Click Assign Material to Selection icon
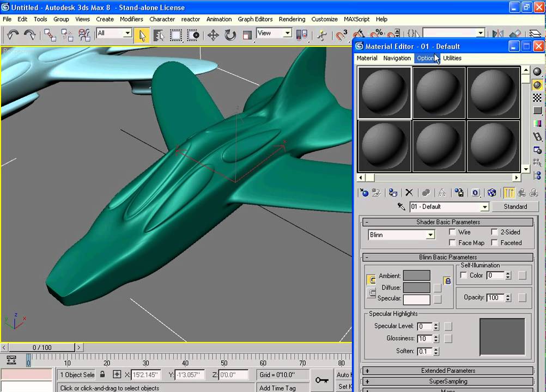This screenshot has height=392, width=546. click(393, 193)
